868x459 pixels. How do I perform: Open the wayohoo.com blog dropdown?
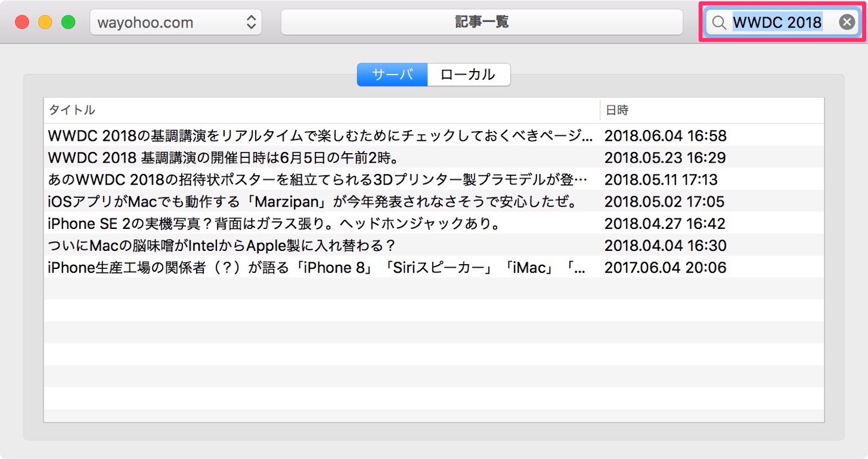point(176,23)
